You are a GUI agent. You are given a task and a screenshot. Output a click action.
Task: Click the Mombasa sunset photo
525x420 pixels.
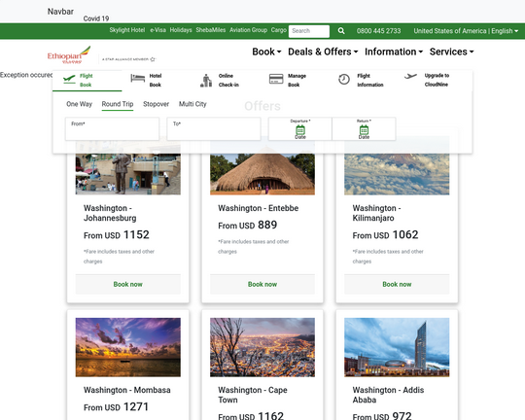(128, 347)
